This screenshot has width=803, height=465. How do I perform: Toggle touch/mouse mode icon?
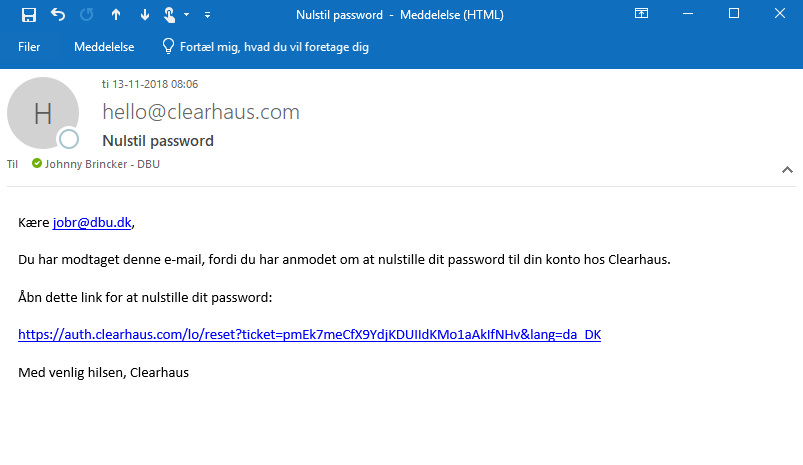click(x=170, y=15)
